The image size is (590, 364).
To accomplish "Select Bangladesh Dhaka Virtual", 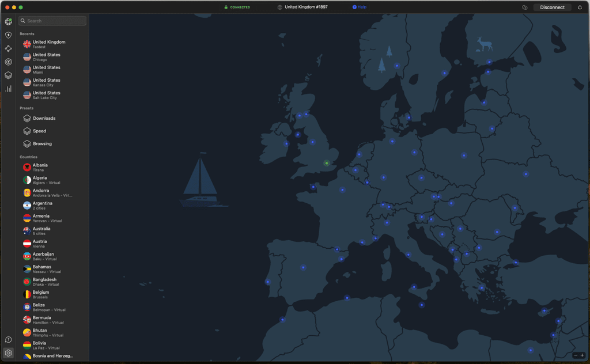I will click(52, 282).
